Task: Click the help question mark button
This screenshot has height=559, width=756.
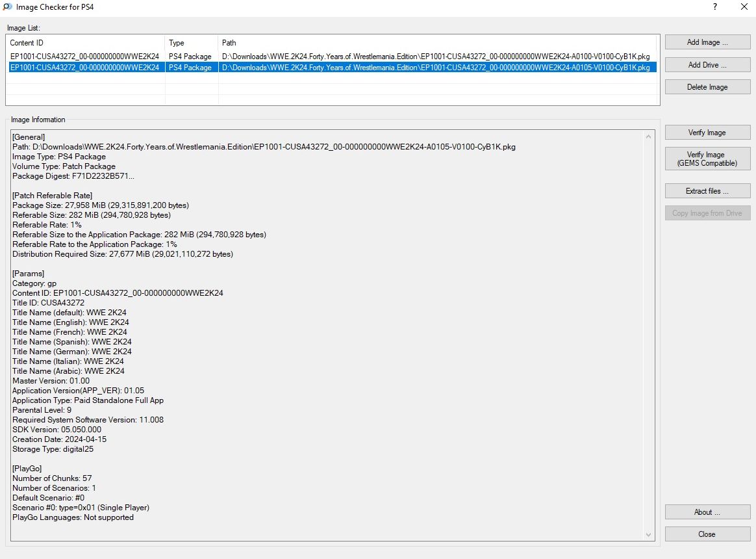Action: (x=715, y=6)
